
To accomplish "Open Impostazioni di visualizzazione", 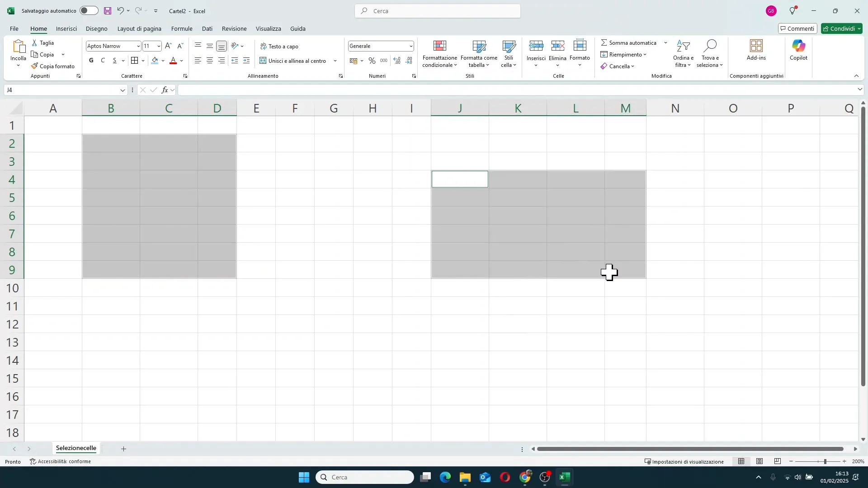I will [684, 461].
